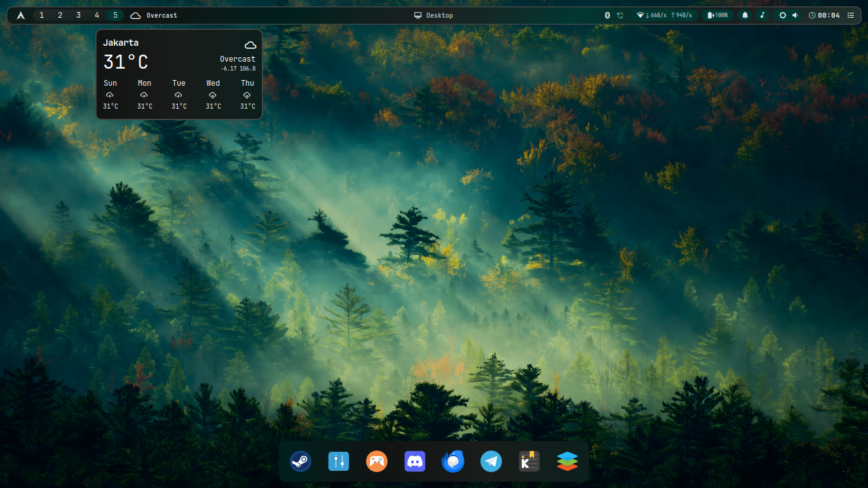Launch Thunderbird mail from the dock
868x488 pixels.
click(453, 461)
